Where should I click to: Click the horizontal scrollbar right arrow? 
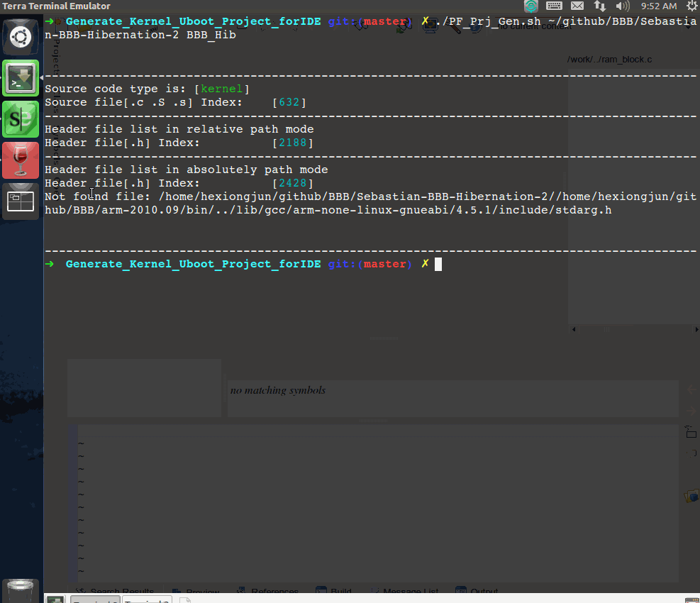pos(696,329)
